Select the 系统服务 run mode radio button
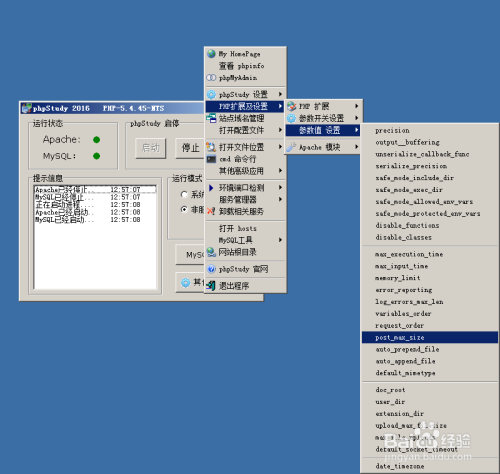The height and width of the screenshot is (474, 500). [184, 194]
